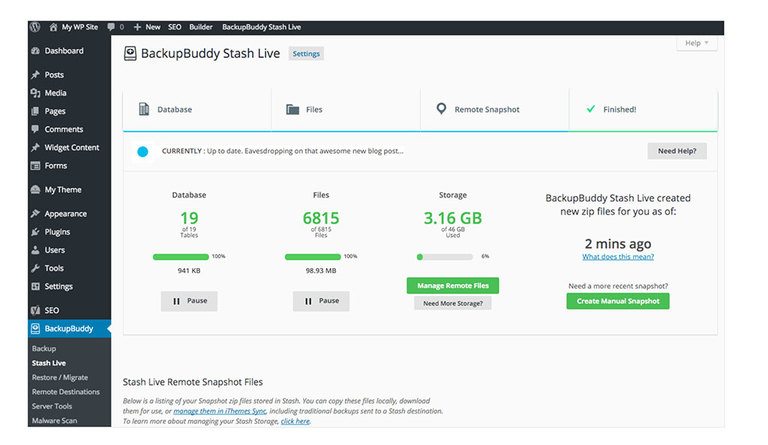768x445 pixels.
Task: Select Restore / Migrate submenu item
Action: coord(60,377)
